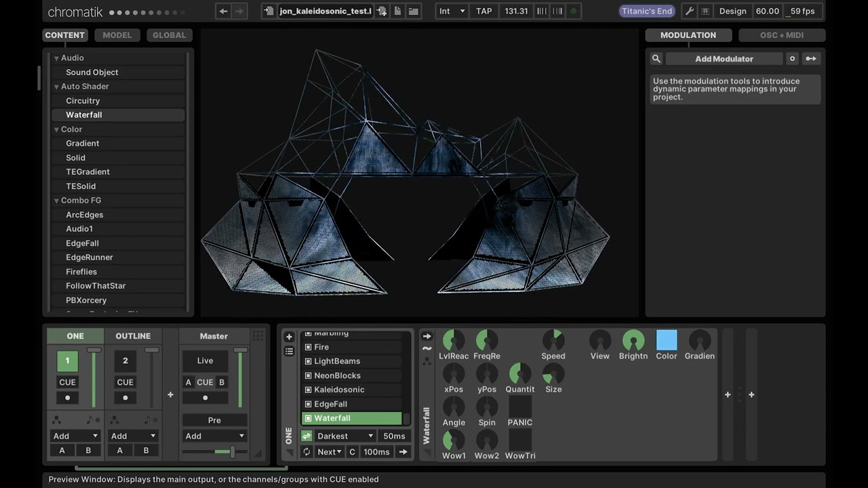Click the pattern list view icon
Screen dimensions: 868x488
pos(289,351)
